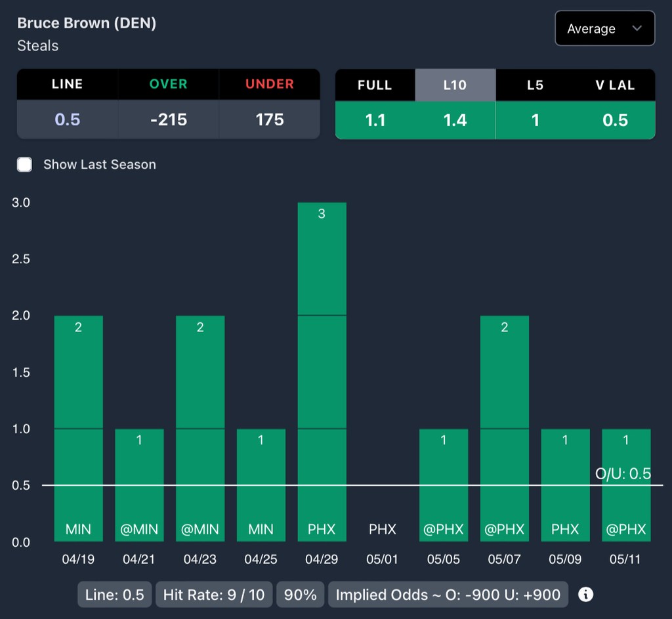This screenshot has height=619, width=672.
Task: Select the 04/19 MIN bar
Action: [79, 429]
